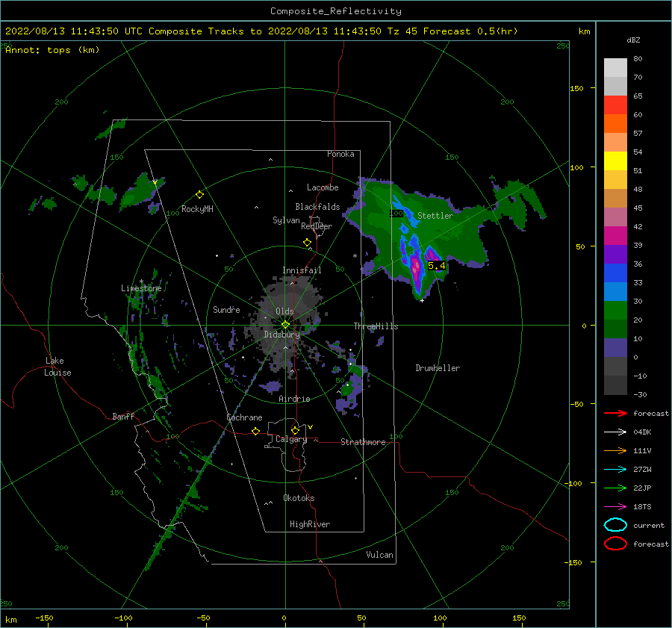
Task: Click the red swatch between 65 and 60 dBZ
Action: point(615,105)
